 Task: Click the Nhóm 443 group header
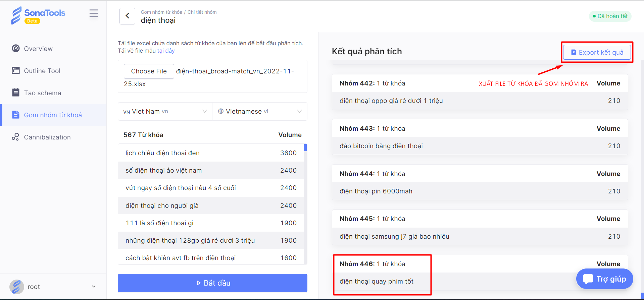coord(480,128)
